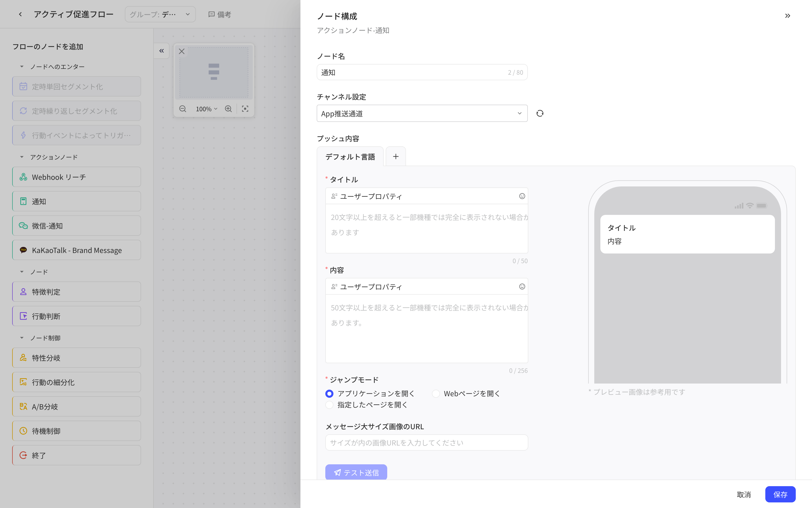The width and height of the screenshot is (812, 508).
Task: Click the 保存 button
Action: point(780,495)
